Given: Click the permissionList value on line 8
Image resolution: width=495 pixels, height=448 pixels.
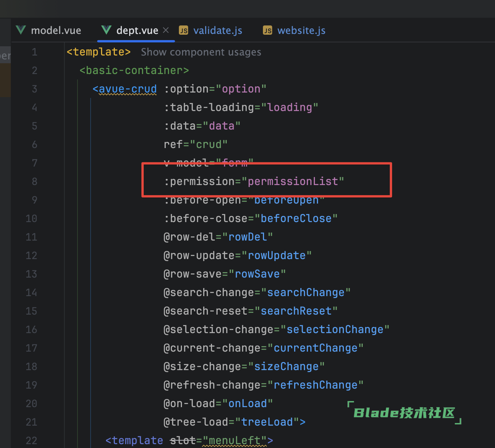Looking at the screenshot, I should click(x=293, y=182).
